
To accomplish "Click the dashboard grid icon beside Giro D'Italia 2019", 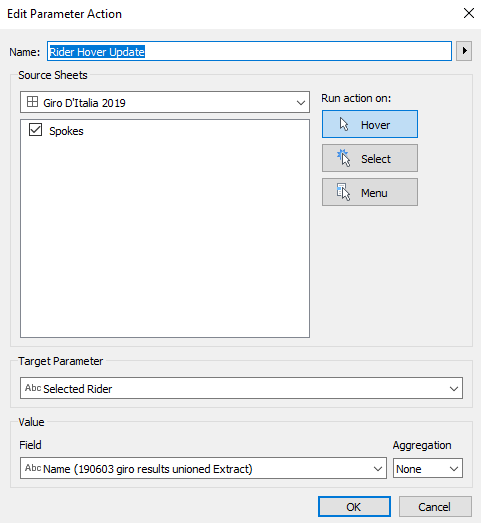I will click(x=32, y=102).
